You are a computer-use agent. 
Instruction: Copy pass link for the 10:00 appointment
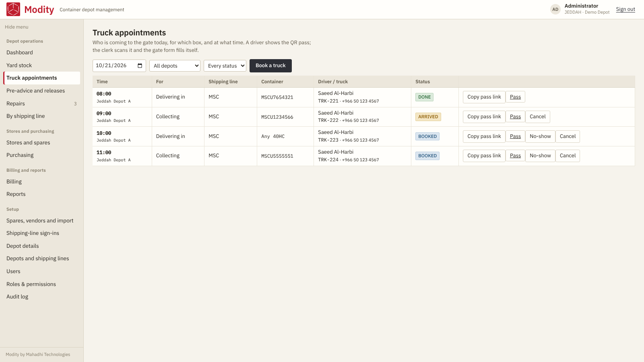pos(484,136)
